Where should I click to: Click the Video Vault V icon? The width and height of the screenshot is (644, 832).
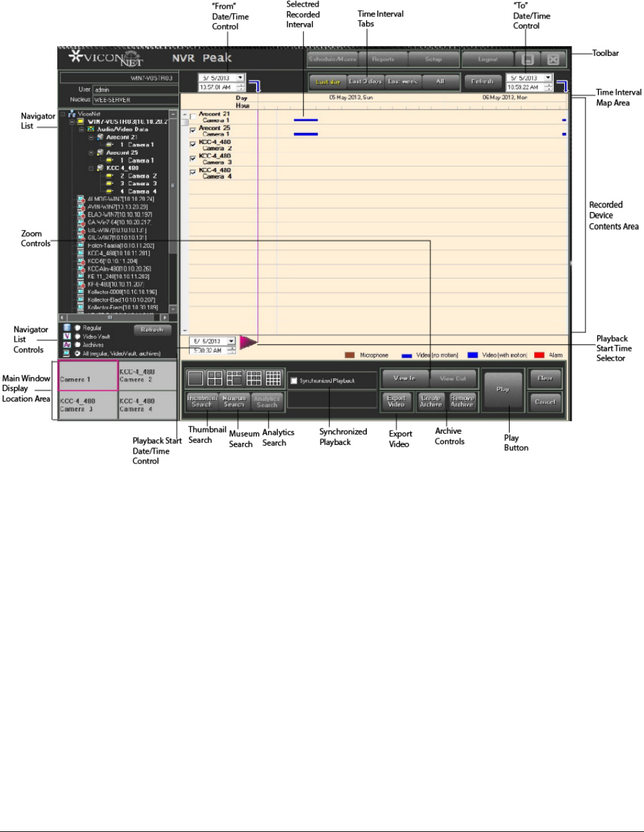pyautogui.click(x=67, y=336)
